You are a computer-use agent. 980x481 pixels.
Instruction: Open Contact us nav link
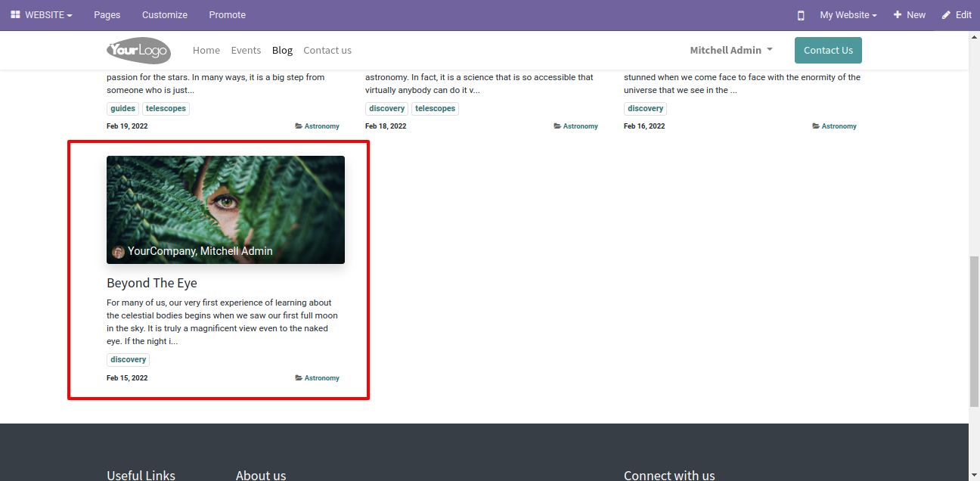click(x=327, y=51)
